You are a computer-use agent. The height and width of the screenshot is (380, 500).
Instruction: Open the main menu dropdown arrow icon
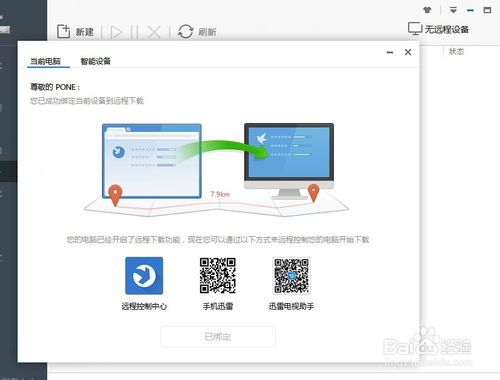(453, 10)
